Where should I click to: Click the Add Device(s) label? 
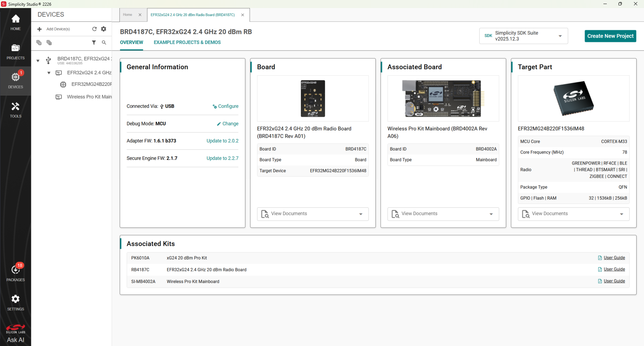coord(58,29)
